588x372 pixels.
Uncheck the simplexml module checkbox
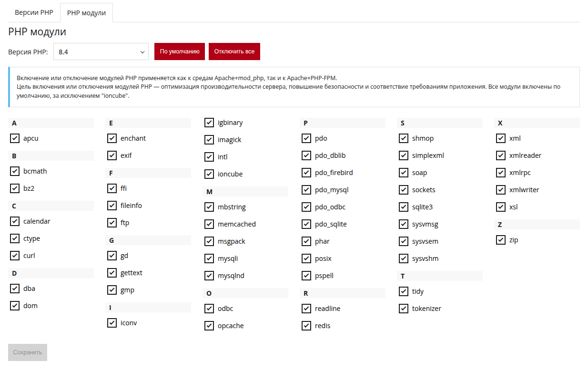(x=404, y=155)
